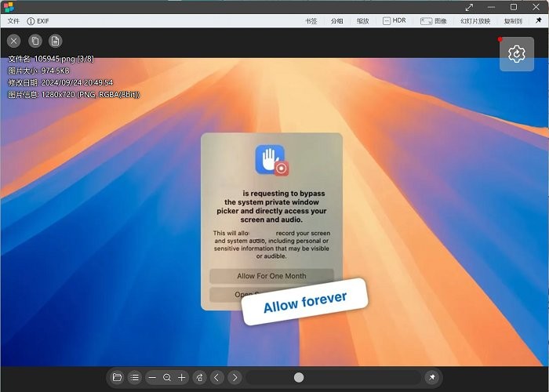Go to the next image
This screenshot has height=392, width=549.
(235, 377)
